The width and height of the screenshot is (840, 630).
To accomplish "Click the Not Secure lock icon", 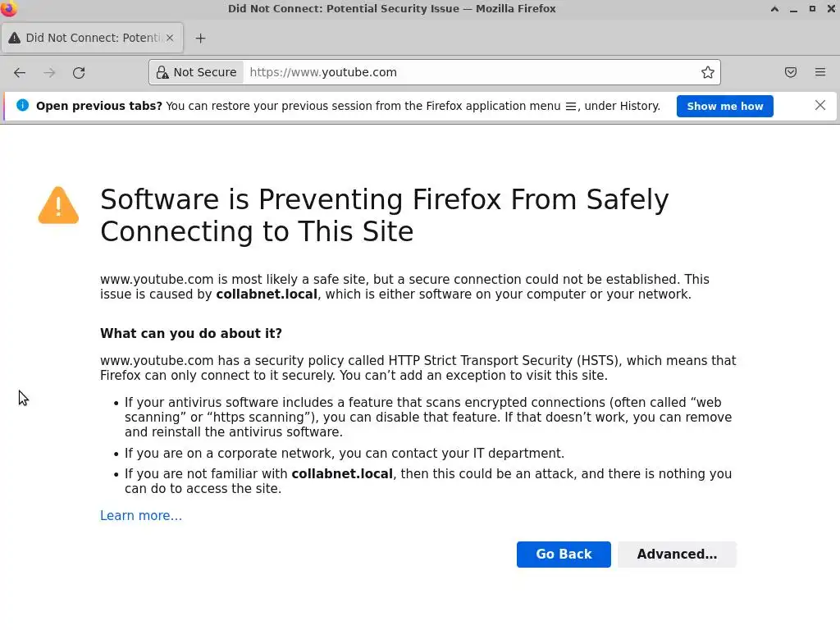I will (x=162, y=72).
